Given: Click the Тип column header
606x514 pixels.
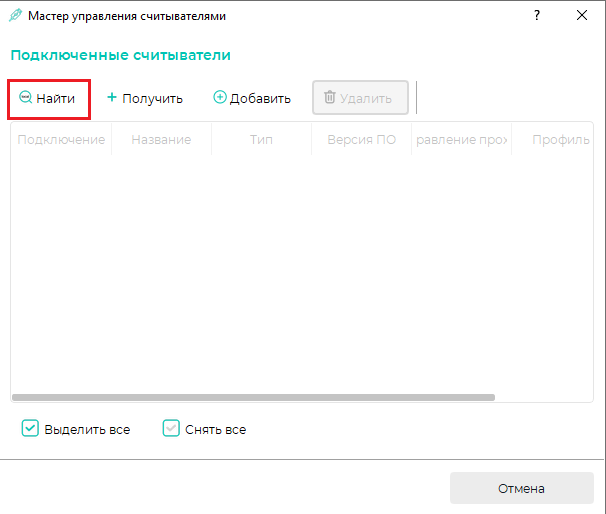Looking at the screenshot, I should pyautogui.click(x=261, y=140).
